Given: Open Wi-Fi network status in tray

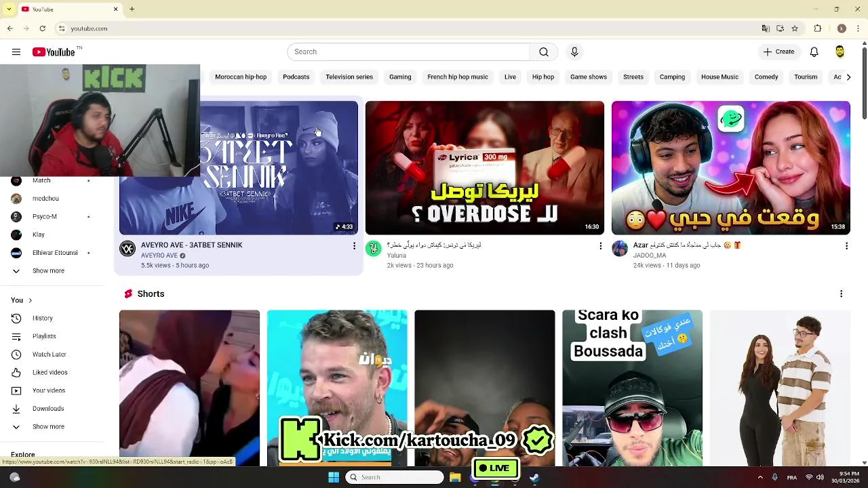Looking at the screenshot, I should [808, 477].
